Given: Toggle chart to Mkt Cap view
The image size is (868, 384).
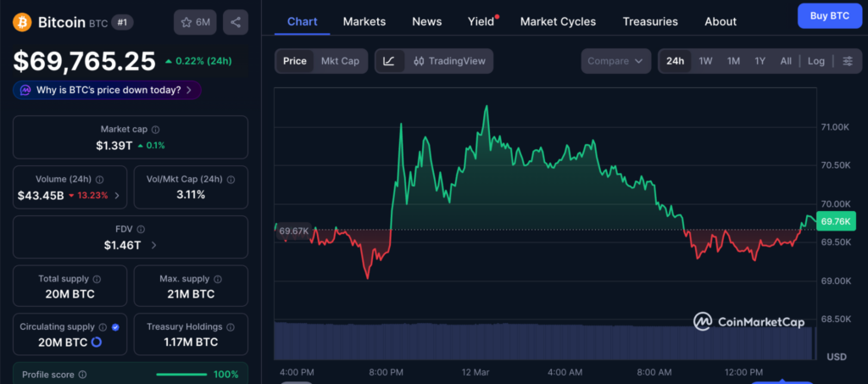Looking at the screenshot, I should (340, 61).
